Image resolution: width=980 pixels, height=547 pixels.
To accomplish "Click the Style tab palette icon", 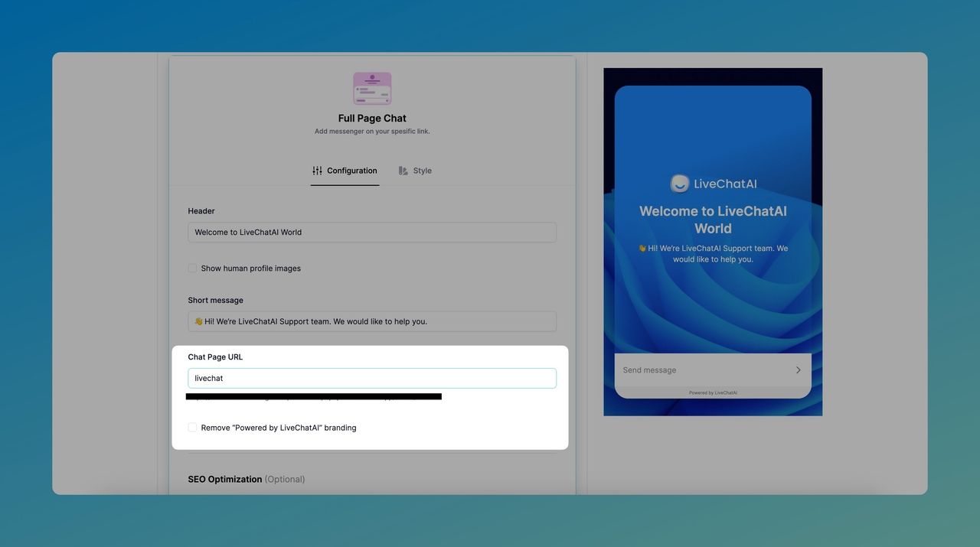I will click(x=403, y=171).
